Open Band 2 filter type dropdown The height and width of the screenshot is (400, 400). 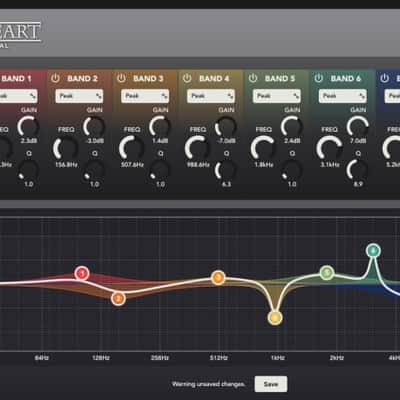tap(79, 96)
